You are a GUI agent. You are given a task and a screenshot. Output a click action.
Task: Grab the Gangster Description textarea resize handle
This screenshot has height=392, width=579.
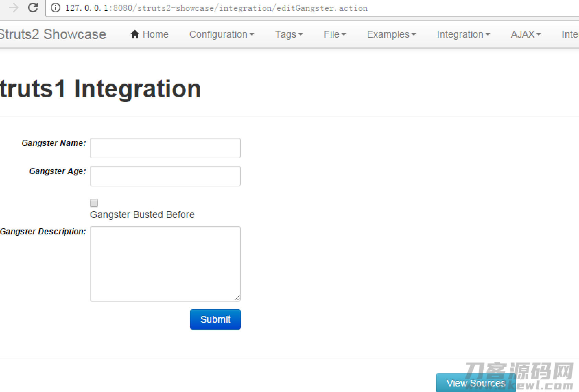(x=237, y=298)
